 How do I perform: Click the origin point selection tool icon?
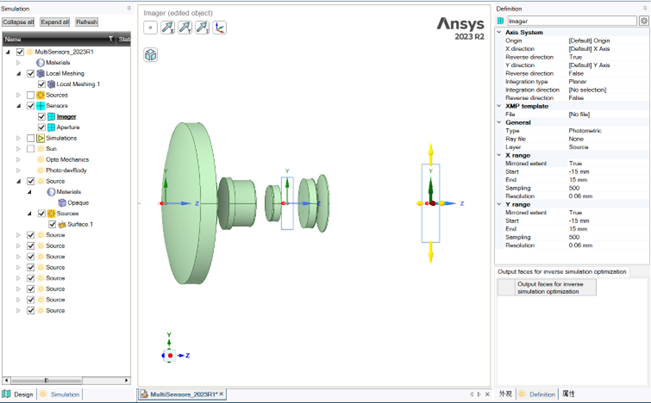pos(150,28)
